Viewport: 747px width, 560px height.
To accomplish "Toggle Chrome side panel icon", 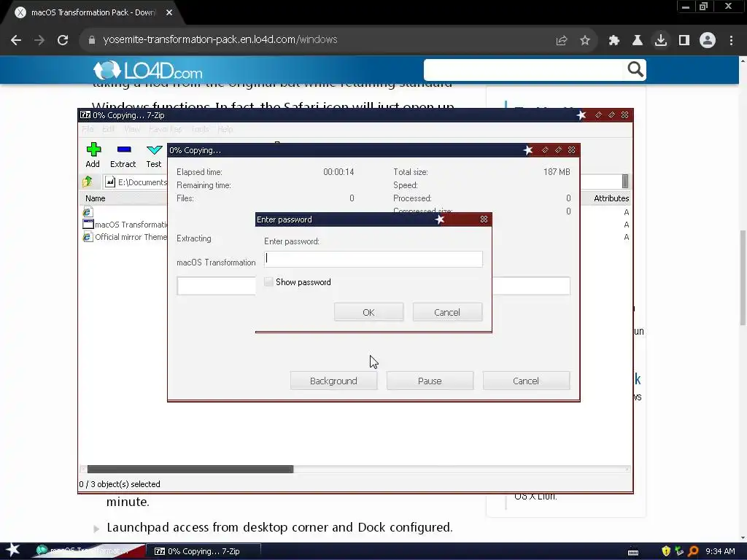I will point(684,41).
